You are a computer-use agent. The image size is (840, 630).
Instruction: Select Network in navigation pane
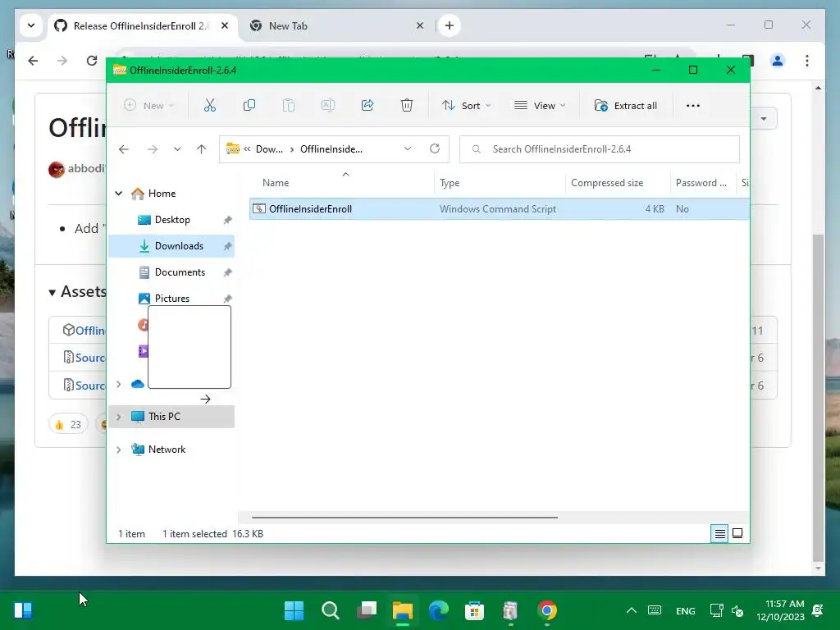pyautogui.click(x=167, y=450)
